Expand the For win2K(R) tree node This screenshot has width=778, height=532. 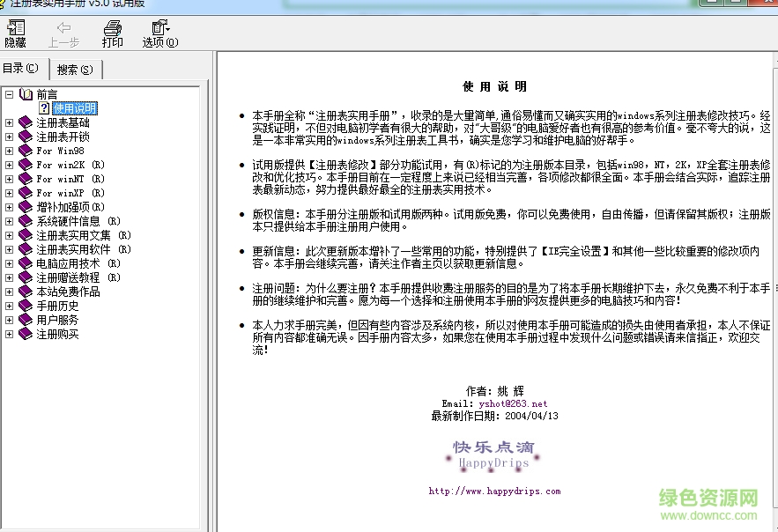pyautogui.click(x=8, y=165)
